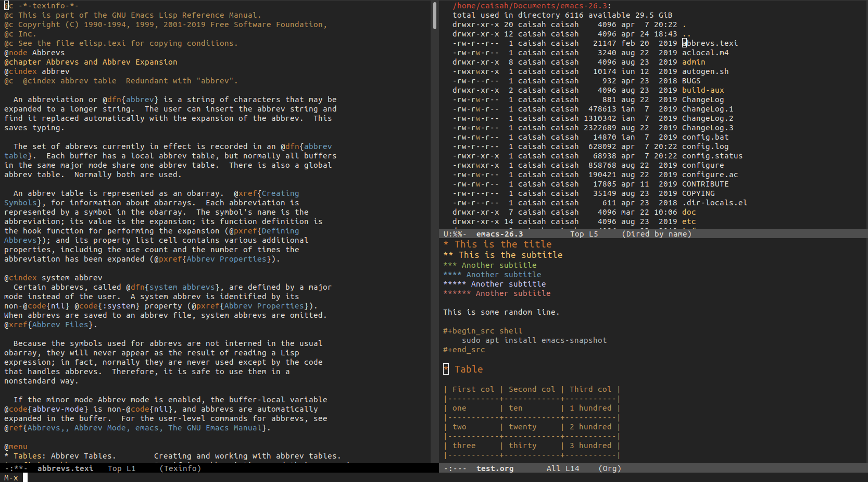Click the (Org) major mode indicator

[x=610, y=468]
